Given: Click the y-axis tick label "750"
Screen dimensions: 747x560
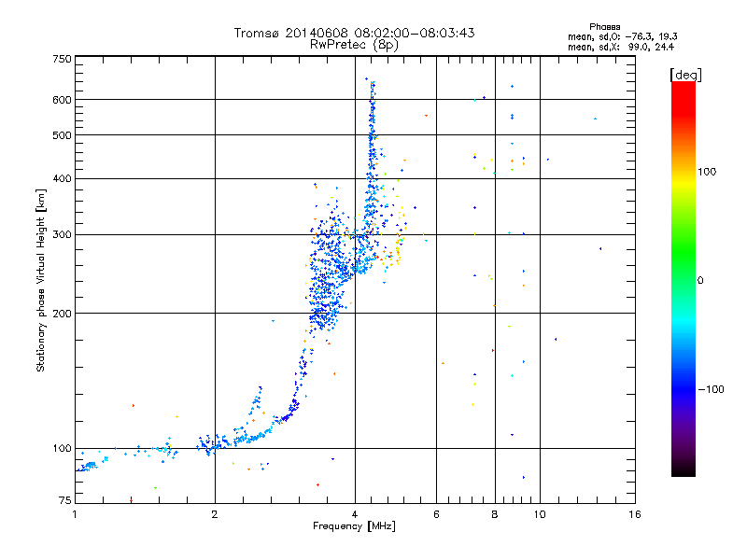Looking at the screenshot, I should [62, 59].
